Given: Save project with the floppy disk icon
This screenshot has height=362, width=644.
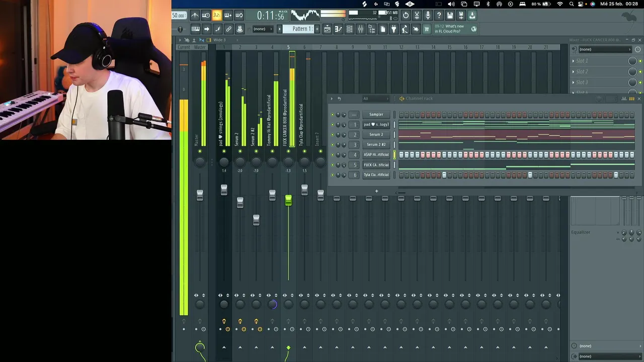Looking at the screenshot, I should click(x=450, y=16).
